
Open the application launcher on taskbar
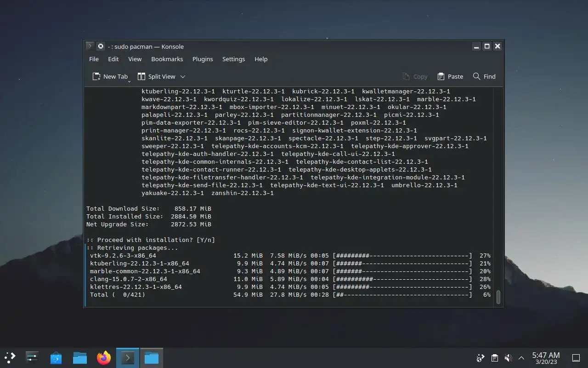pos(10,357)
